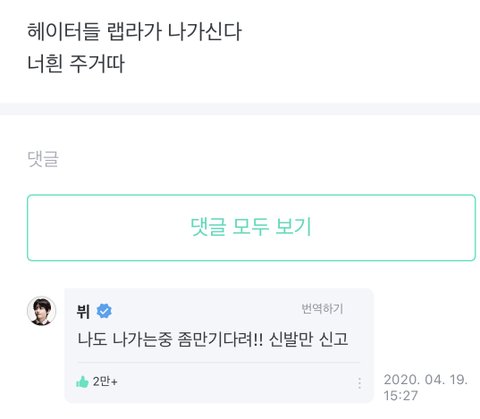Click the word 나가신다 in the post

click(205, 32)
